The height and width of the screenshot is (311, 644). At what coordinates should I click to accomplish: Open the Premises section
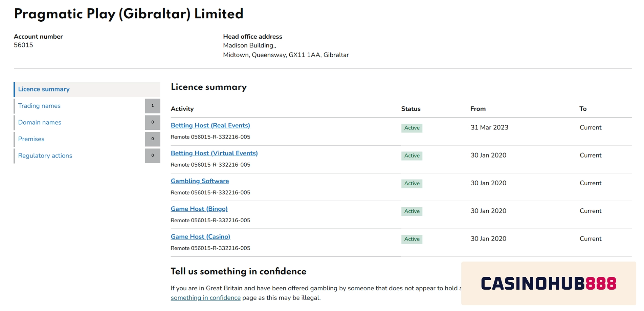[x=31, y=139]
